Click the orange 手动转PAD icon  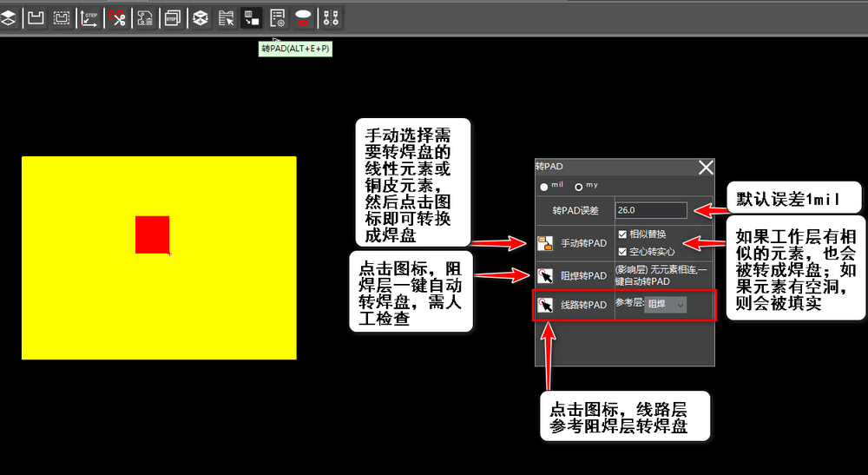coord(545,243)
